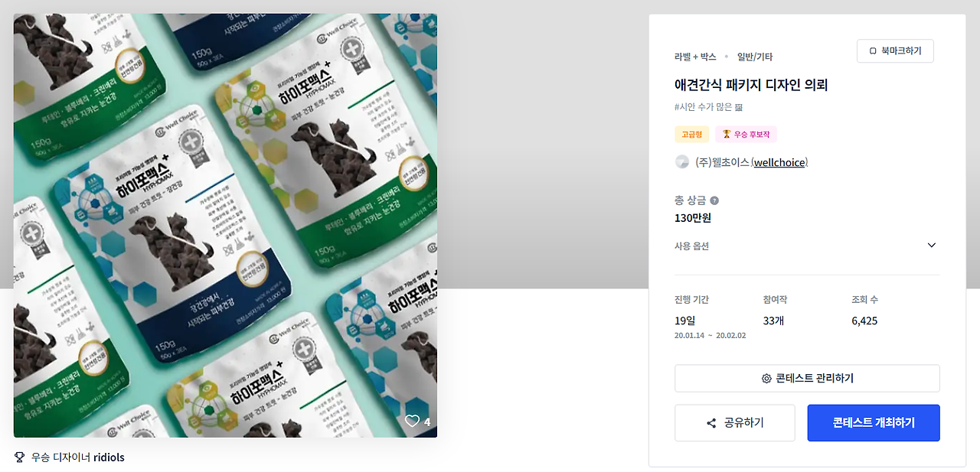Click the trophy icon beside 우승 디자이너
This screenshot has width=980, height=472.
tap(20, 457)
